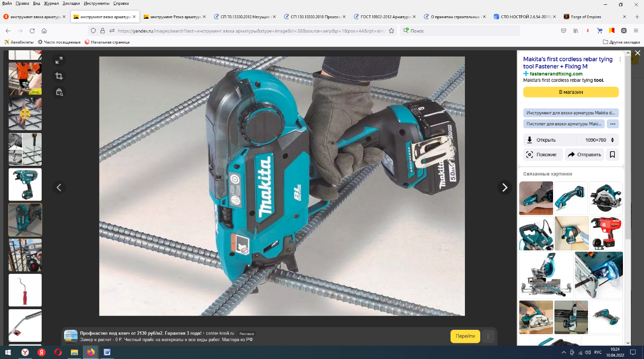644x359 pixels.
Task: Close the image viewer with X
Action: 637,53
